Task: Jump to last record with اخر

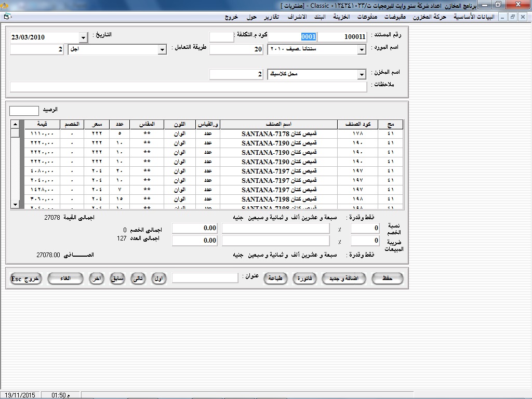Action: (96, 279)
